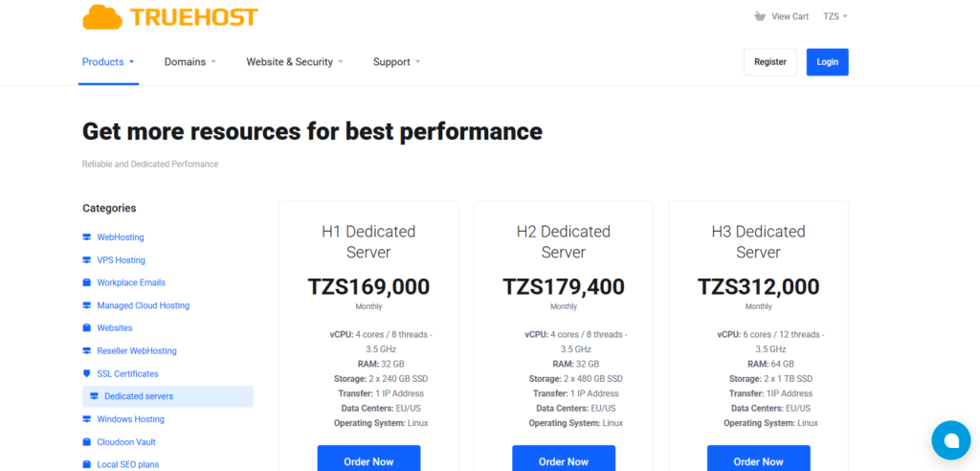Click the H2 Dedicated Server title
Viewport: 980px width, 471px height.
(x=564, y=241)
